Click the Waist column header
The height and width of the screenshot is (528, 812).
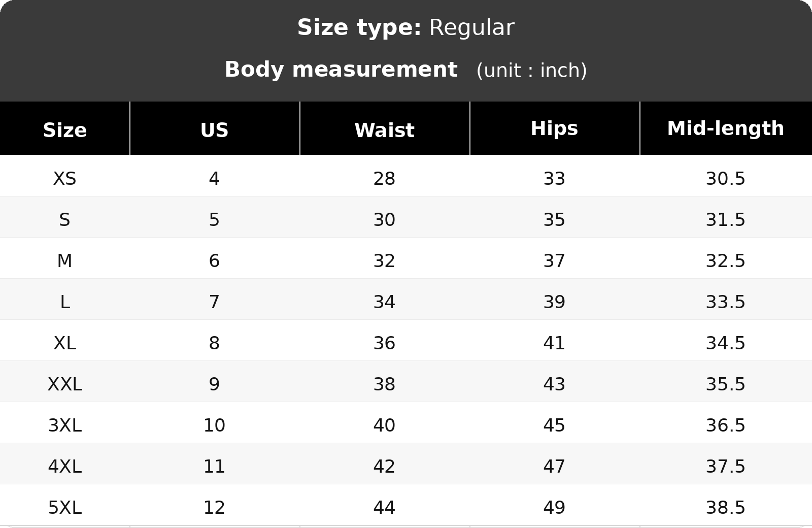[384, 130]
